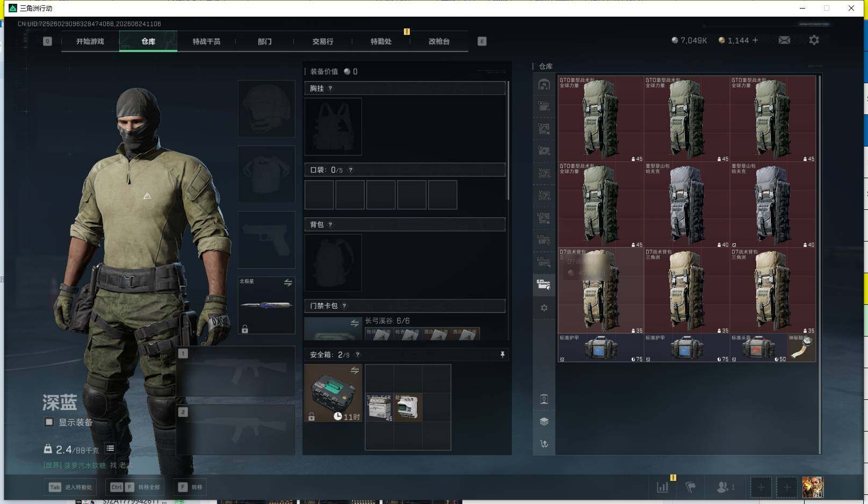The height and width of the screenshot is (504, 868).
Task: Select the highlighted GTI container tab icon
Action: (544, 284)
